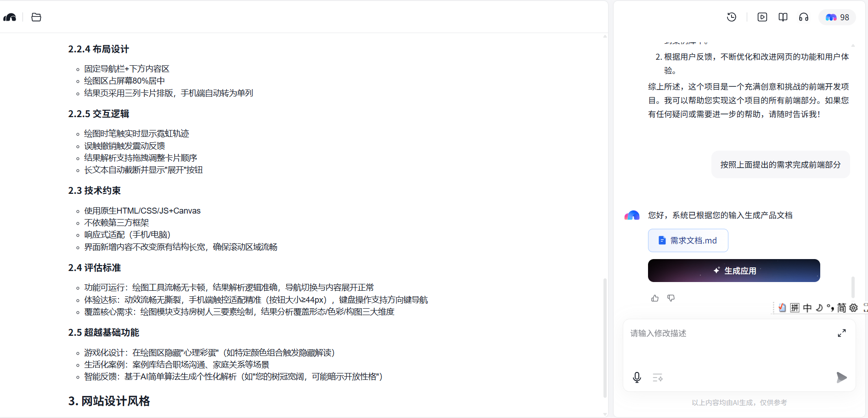Send the message with arrow button
This screenshot has height=418, width=868.
point(841,378)
